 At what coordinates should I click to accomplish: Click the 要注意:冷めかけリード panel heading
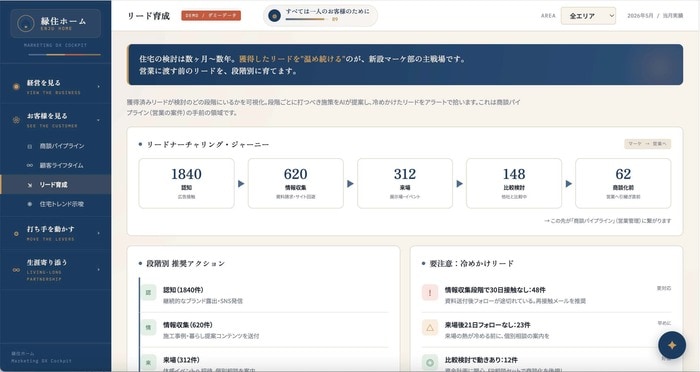click(x=471, y=263)
